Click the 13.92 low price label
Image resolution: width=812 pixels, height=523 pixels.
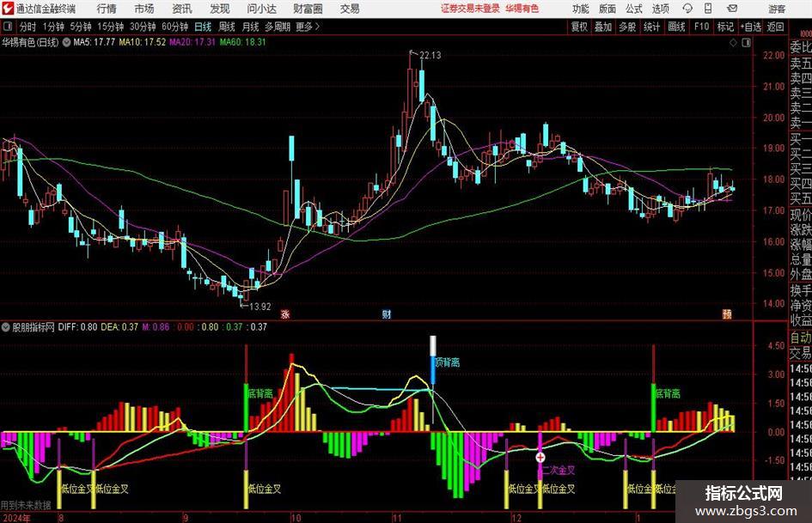tap(260, 307)
